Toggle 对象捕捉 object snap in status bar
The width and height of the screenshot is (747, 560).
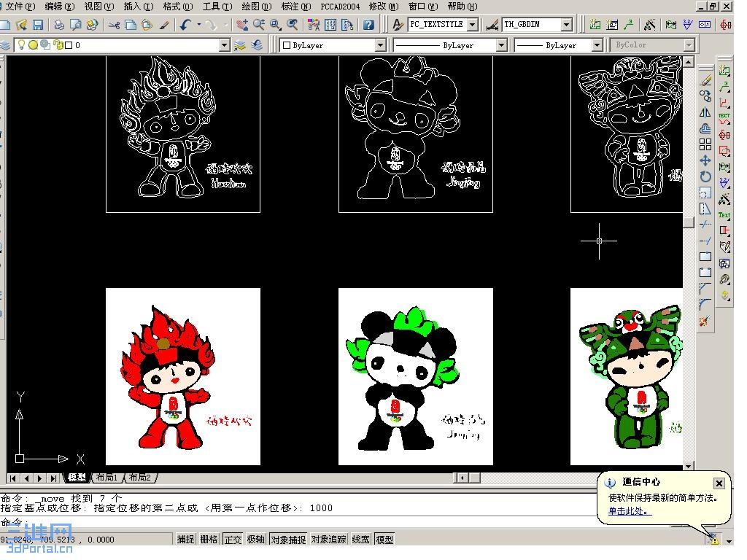click(288, 539)
